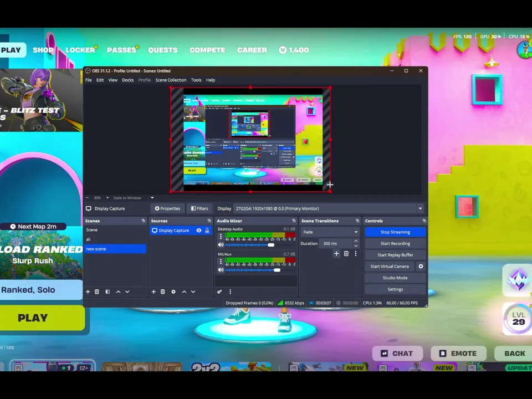
Task: Click Desktop Audio volume slider handle
Action: [x=271, y=245]
